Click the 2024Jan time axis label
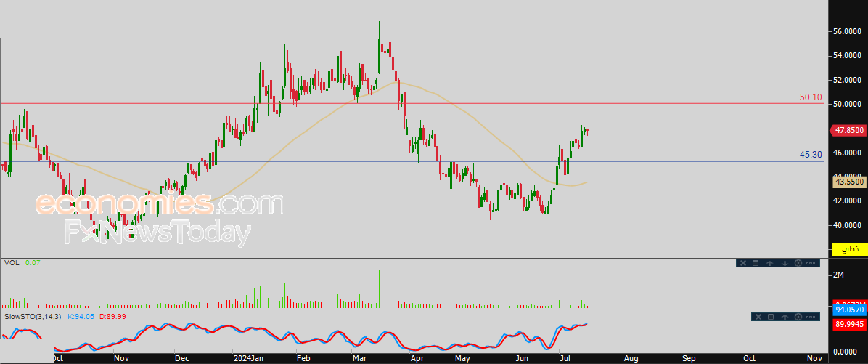868x364 pixels. (247, 358)
